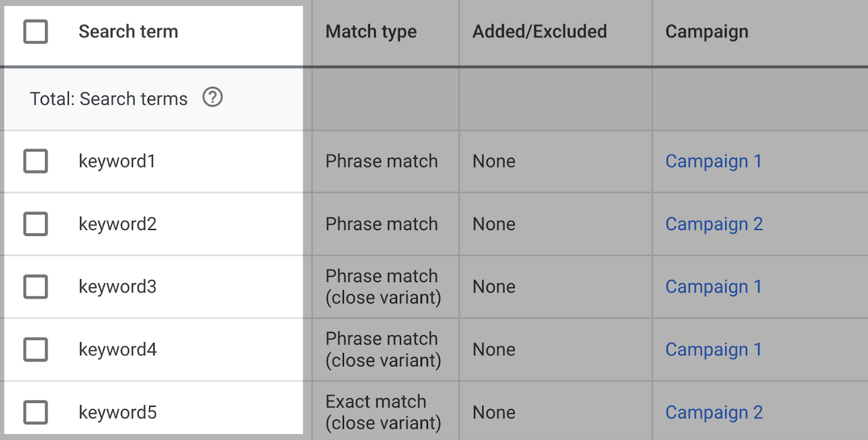Click the Phrase match cell for keyword1
This screenshot has width=868, height=440.
pyautogui.click(x=381, y=161)
